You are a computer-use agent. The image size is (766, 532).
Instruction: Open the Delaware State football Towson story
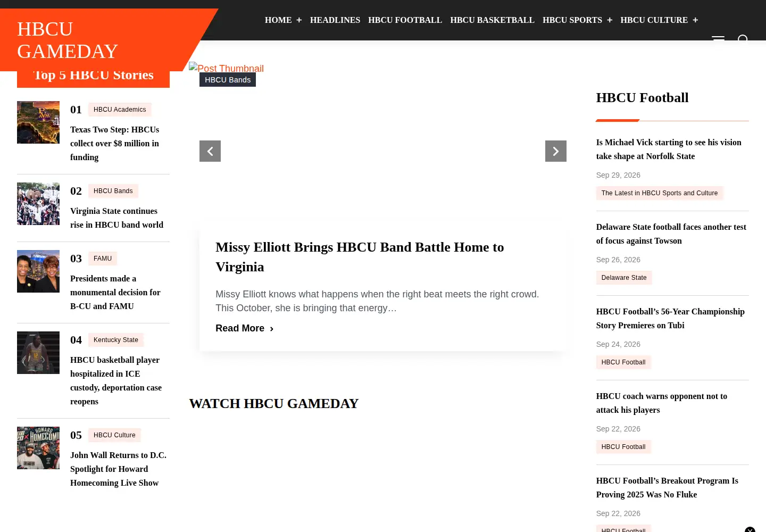[x=671, y=234]
